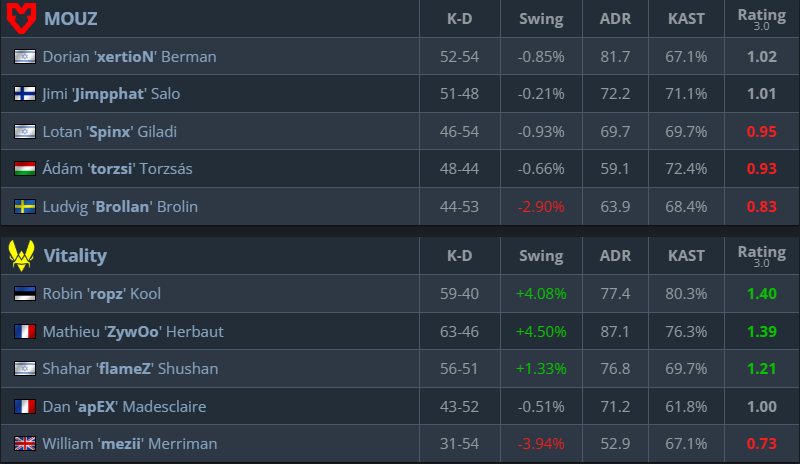Sort Vitality table by KAST column
Viewport: 800px width, 464px height.
coord(686,256)
